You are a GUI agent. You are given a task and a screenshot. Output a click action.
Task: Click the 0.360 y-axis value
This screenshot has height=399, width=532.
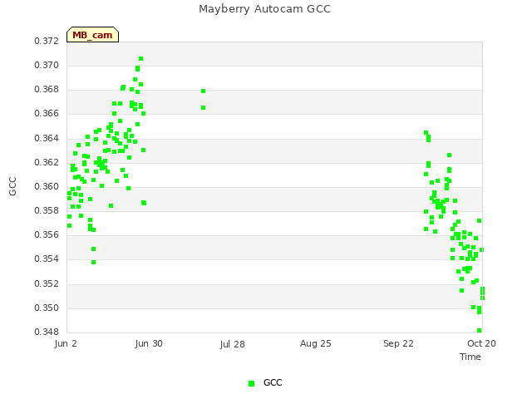click(47, 186)
